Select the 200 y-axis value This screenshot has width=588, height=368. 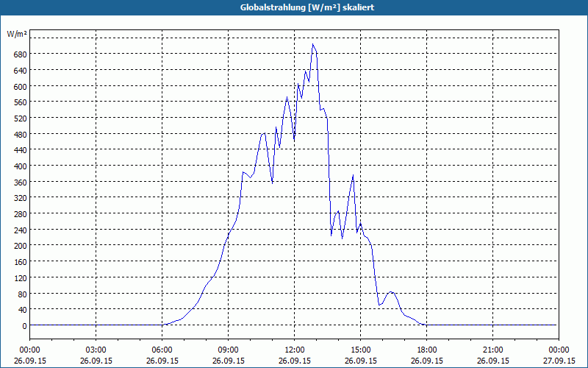click(x=20, y=246)
